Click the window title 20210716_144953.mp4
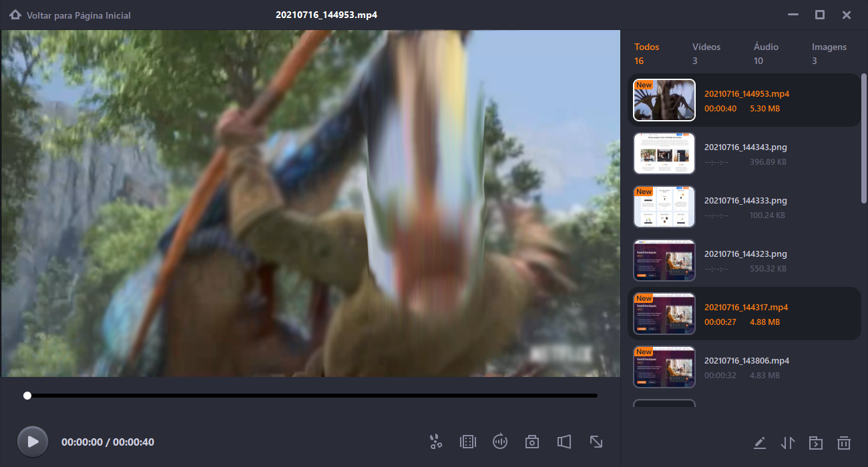This screenshot has width=868, height=467. pyautogui.click(x=327, y=15)
